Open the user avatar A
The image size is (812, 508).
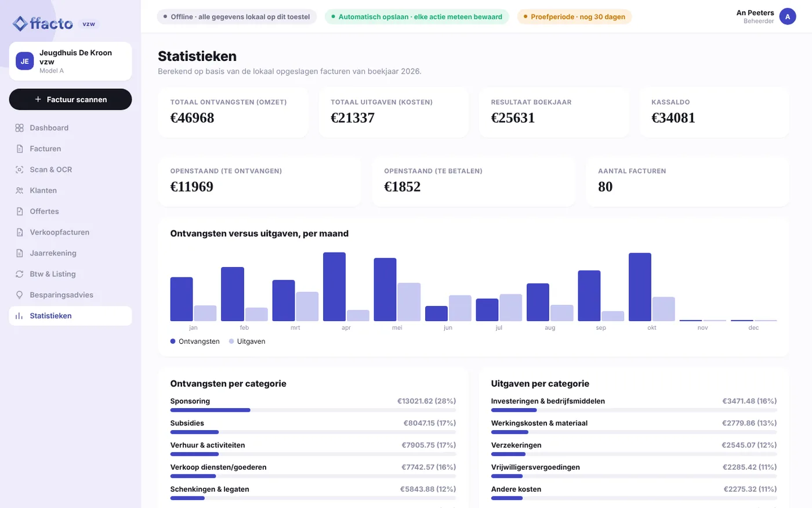(788, 17)
